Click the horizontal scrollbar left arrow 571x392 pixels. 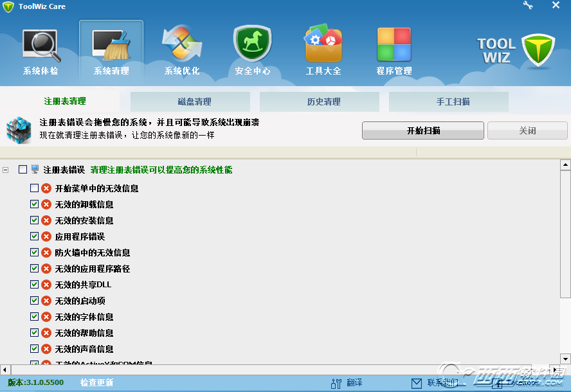click(x=5, y=370)
